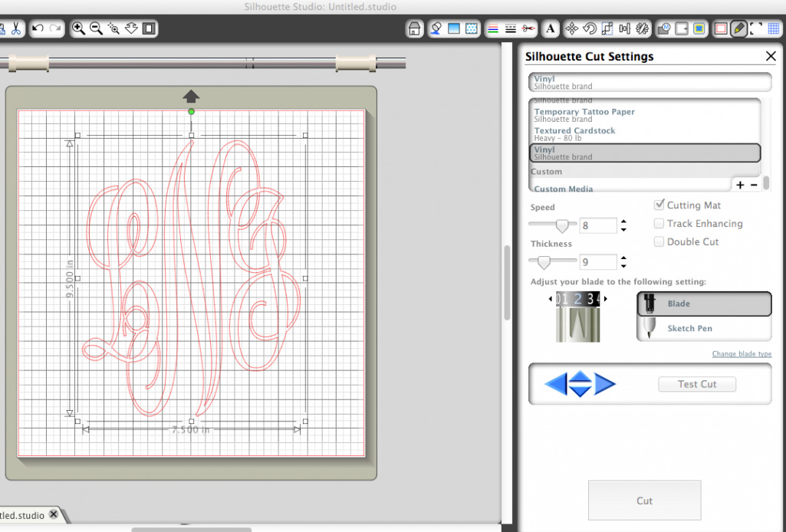Open the Move window icon

point(571,28)
